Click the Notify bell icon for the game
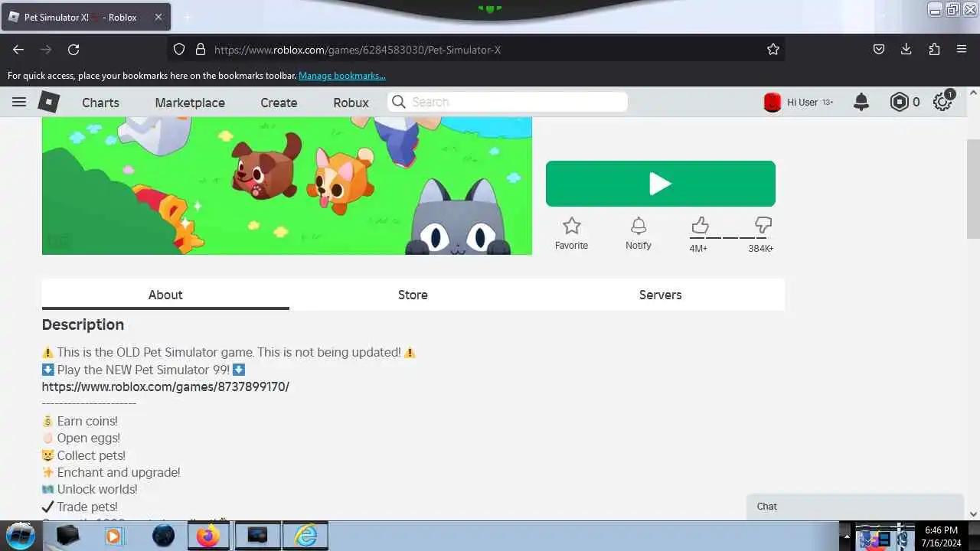Viewport: 980px width, 551px height. coord(639,226)
